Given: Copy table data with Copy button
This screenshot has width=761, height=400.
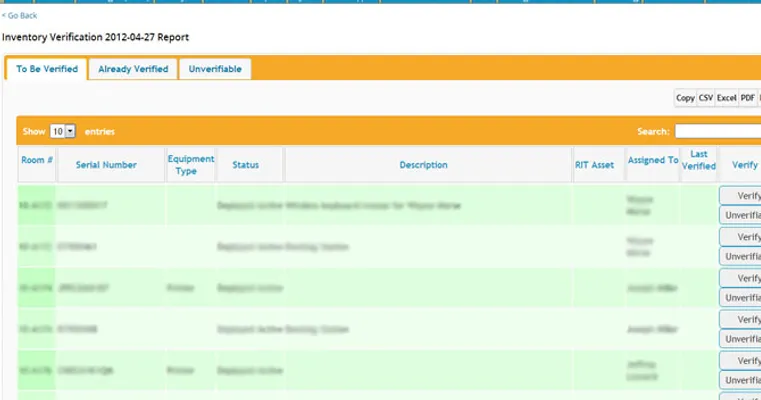Looking at the screenshot, I should (x=685, y=98).
